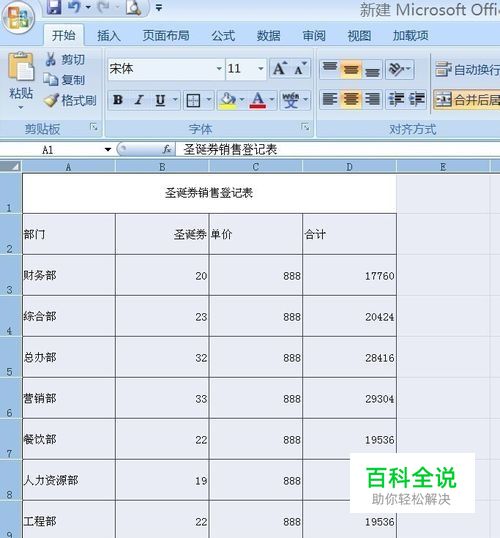500x538 pixels.
Task: Save the workbook with the floppy icon
Action: 54,7
